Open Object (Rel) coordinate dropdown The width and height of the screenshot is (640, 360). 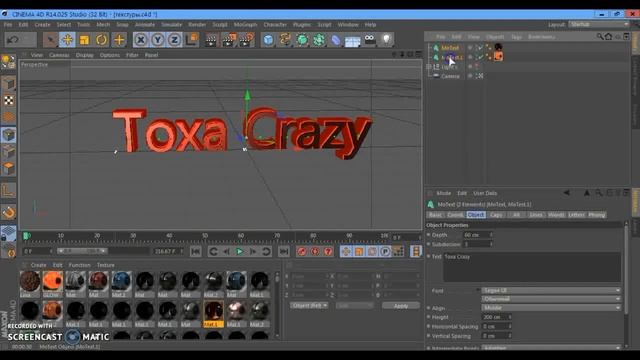coord(309,305)
